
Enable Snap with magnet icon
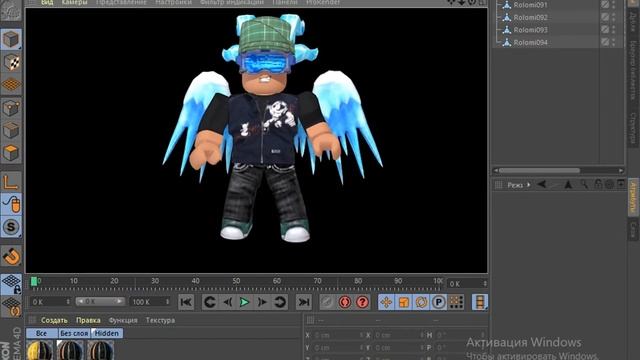coord(11,257)
